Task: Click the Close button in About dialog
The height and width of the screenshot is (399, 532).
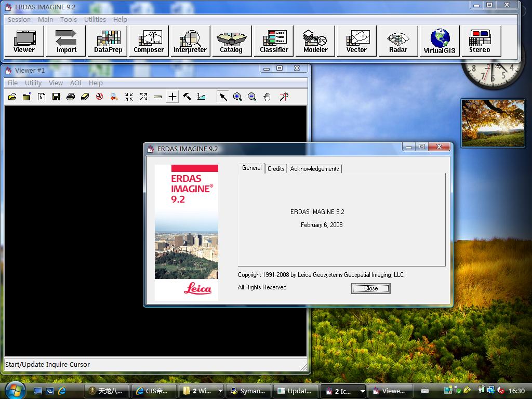Action: click(x=370, y=288)
